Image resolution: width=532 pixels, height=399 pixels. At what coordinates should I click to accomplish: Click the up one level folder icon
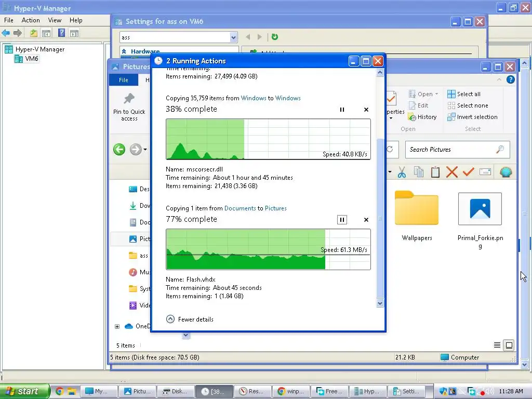click(x=33, y=33)
